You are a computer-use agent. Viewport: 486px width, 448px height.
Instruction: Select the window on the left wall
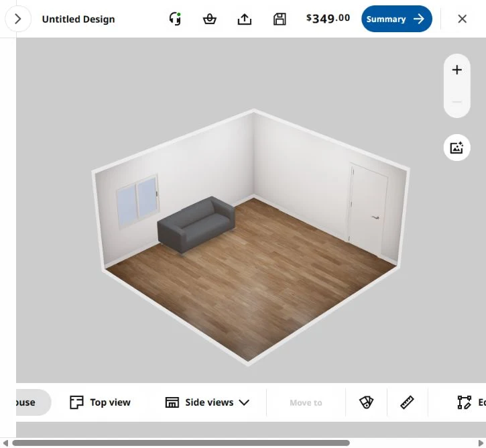coord(137,201)
